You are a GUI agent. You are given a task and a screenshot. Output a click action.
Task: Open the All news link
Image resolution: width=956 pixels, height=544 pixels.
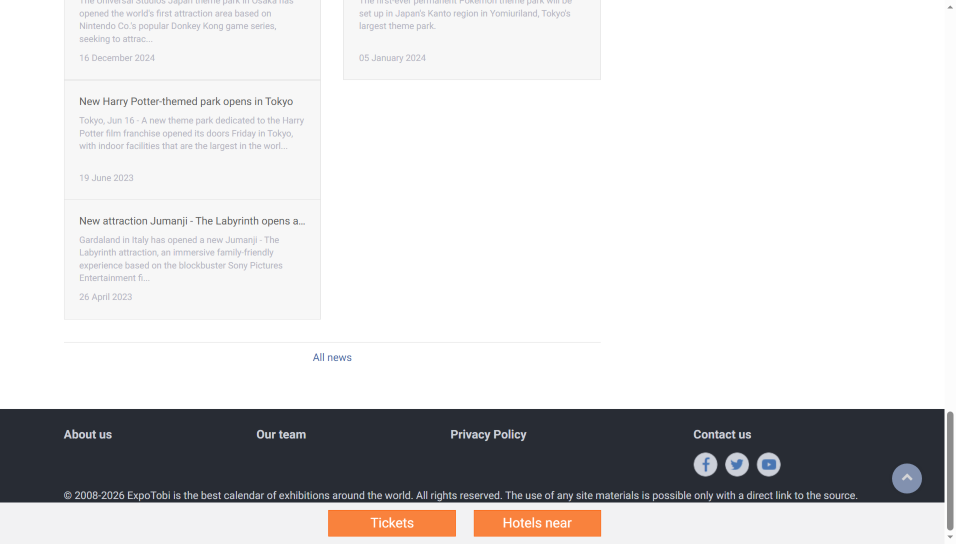332,357
